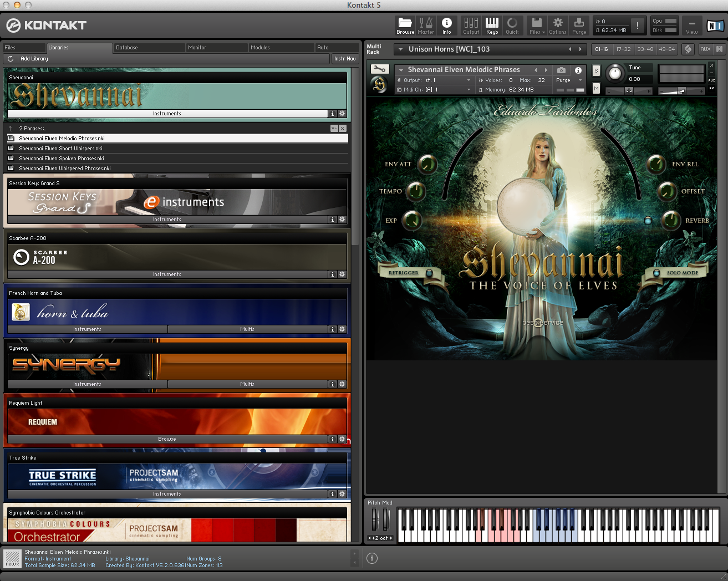Open the Files menu in toolbar

pyautogui.click(x=537, y=26)
